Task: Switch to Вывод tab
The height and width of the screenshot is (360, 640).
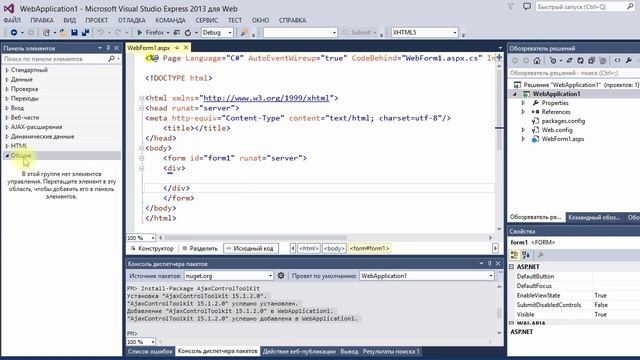Action: tap(349, 351)
